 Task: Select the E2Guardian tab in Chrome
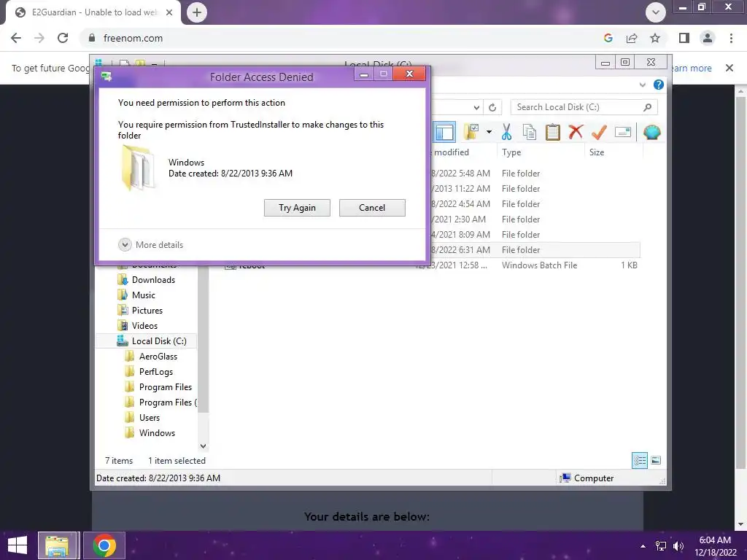point(93,12)
